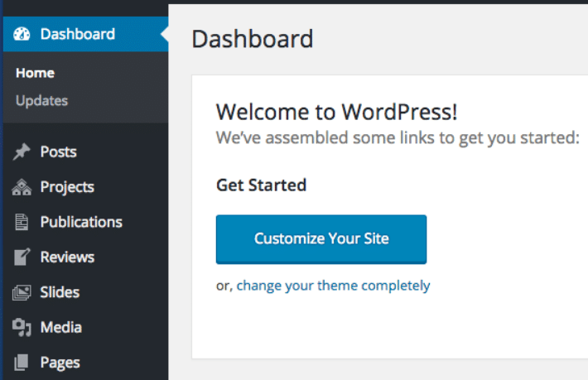The image size is (588, 380).
Task: Open the Posts menu label
Action: [x=58, y=152]
